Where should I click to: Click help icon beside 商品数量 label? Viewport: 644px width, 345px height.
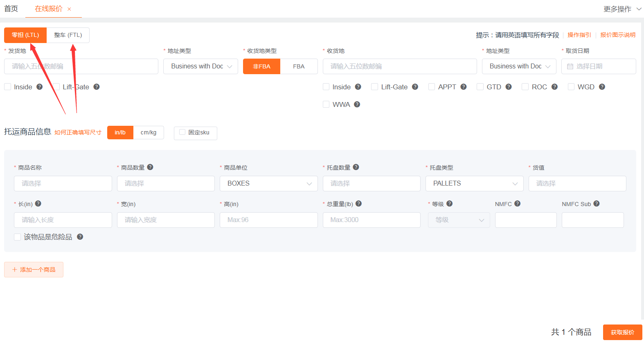click(150, 167)
